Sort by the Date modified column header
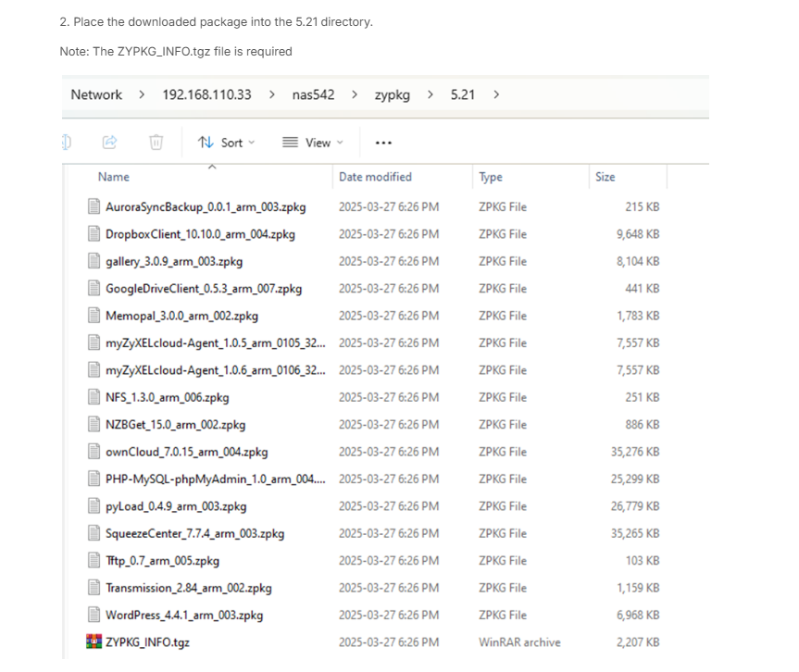 coord(376,177)
